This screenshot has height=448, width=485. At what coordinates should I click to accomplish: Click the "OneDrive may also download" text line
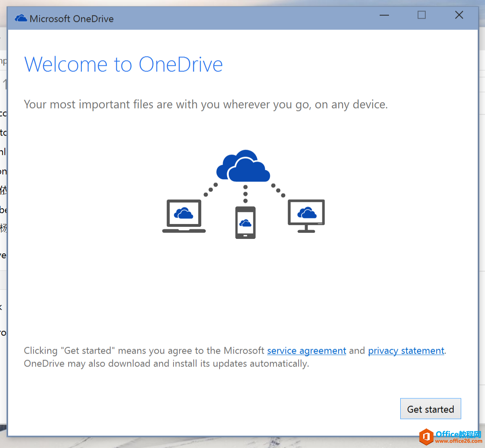[166, 364]
